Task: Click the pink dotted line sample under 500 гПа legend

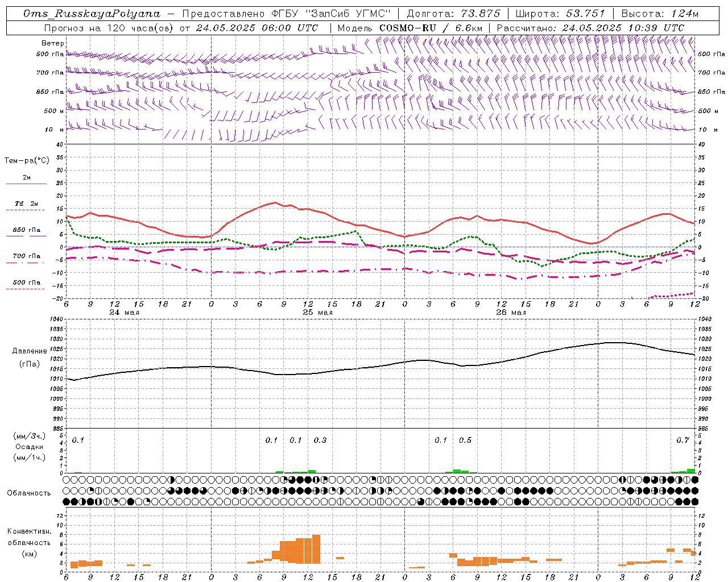Action: click(x=26, y=289)
